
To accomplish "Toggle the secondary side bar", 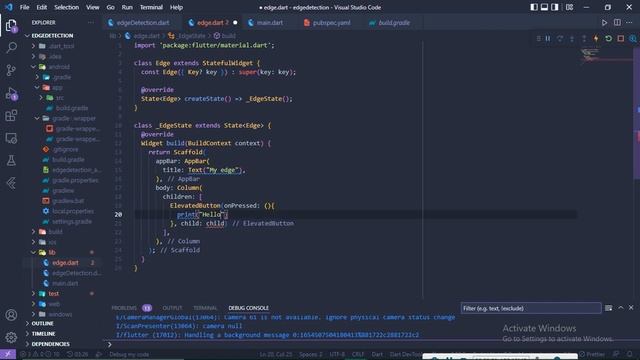I will point(555,7).
